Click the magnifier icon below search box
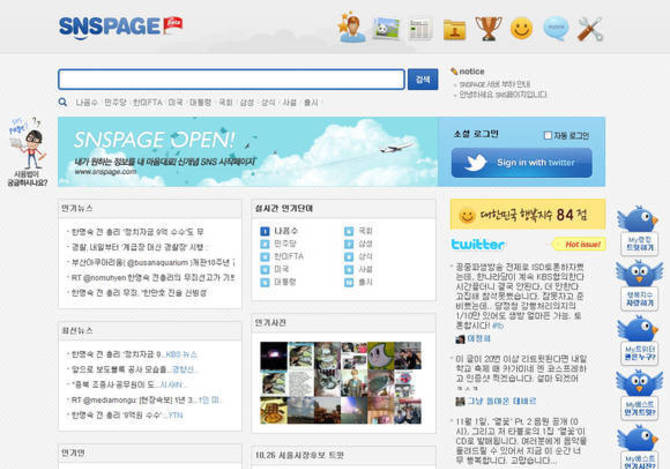The image size is (670, 469). click(x=63, y=102)
